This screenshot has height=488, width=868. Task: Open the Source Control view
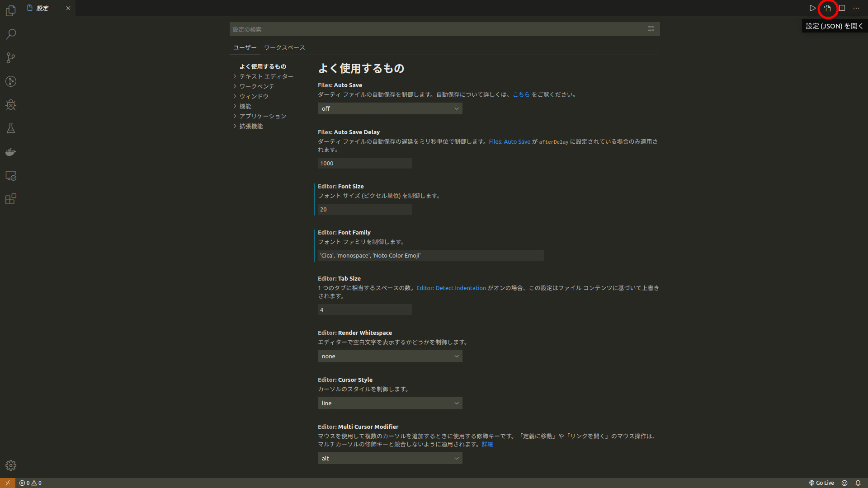point(11,58)
